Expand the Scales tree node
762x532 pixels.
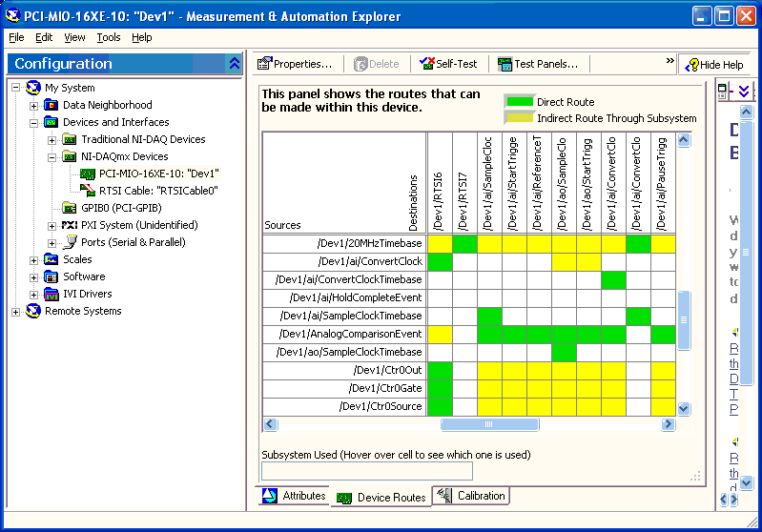point(34,259)
